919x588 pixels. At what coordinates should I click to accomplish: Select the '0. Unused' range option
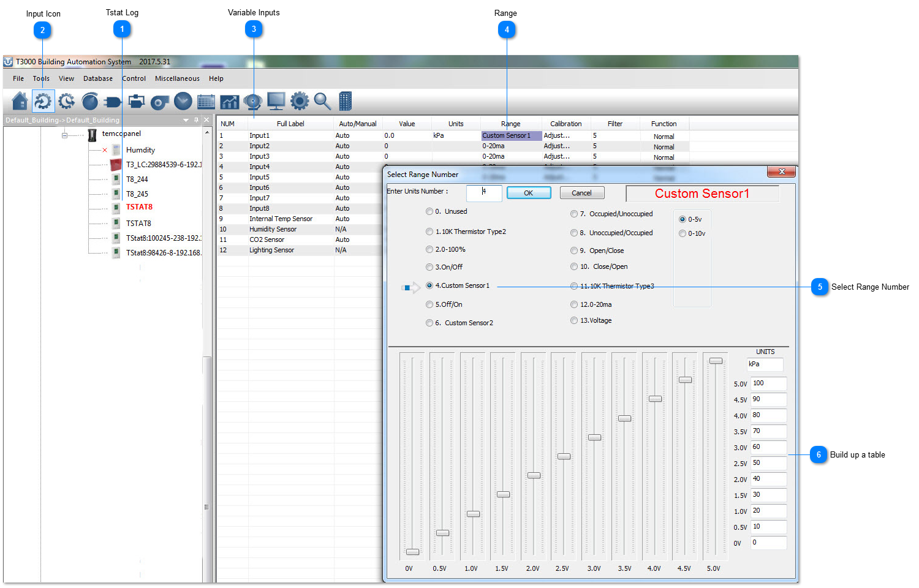[429, 211]
